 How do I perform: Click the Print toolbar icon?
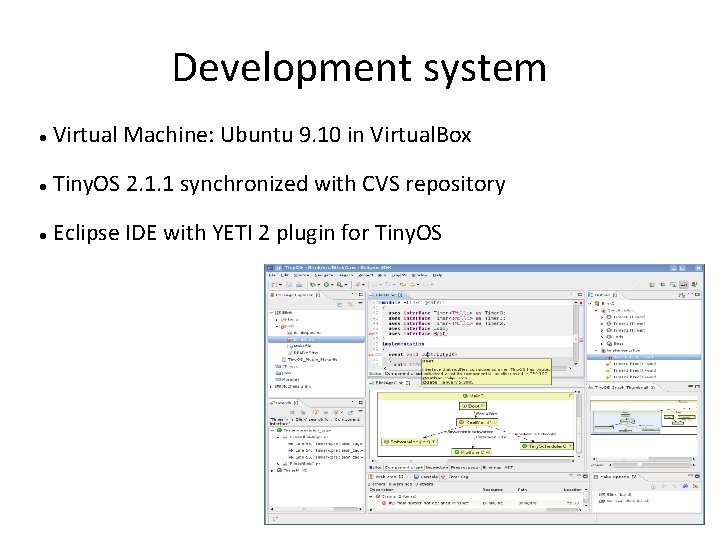coord(299,285)
